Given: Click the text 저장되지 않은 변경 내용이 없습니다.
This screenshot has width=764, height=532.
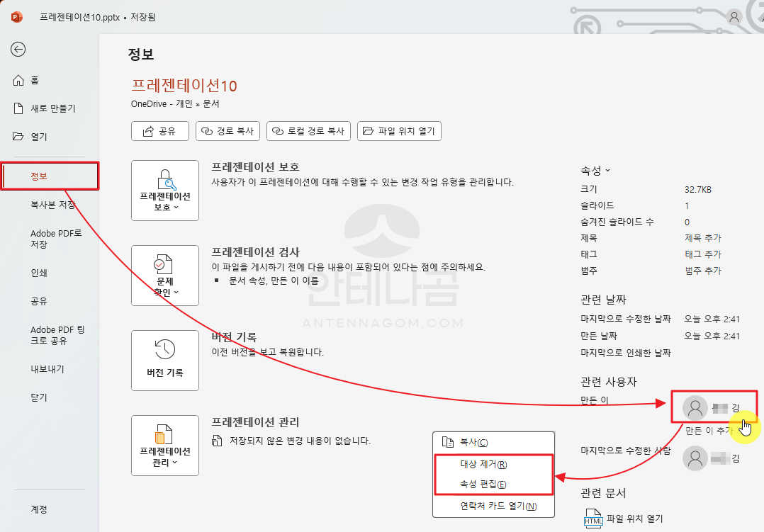Looking at the screenshot, I should pyautogui.click(x=300, y=441).
